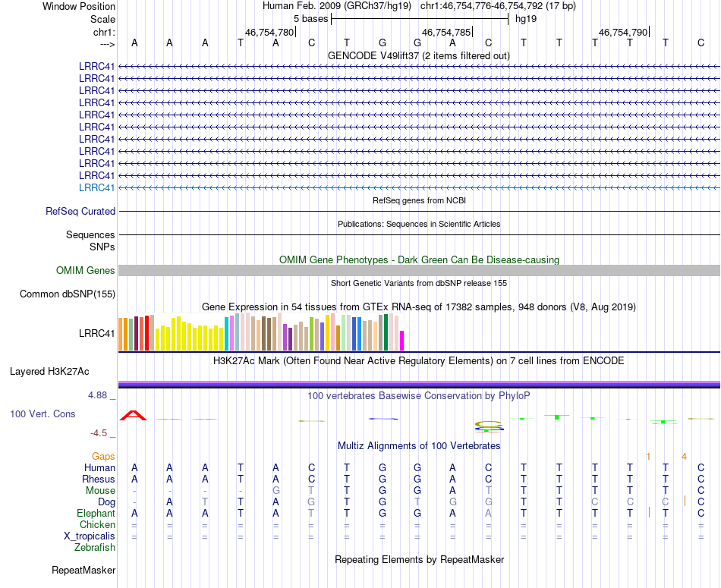The width and height of the screenshot is (721, 588).
Task: Click the 'SNPs' track label
Action: click(102, 247)
